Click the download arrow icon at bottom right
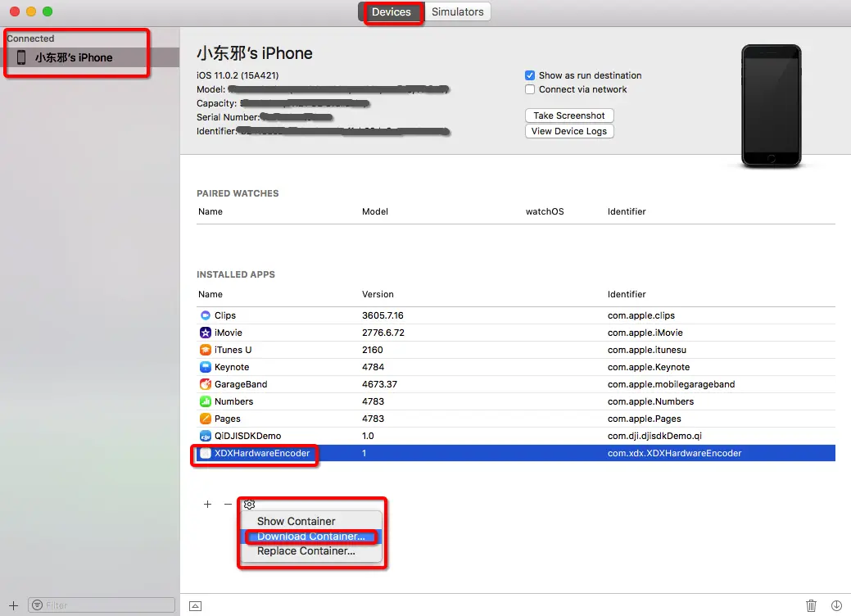This screenshot has width=851, height=616. point(836,605)
